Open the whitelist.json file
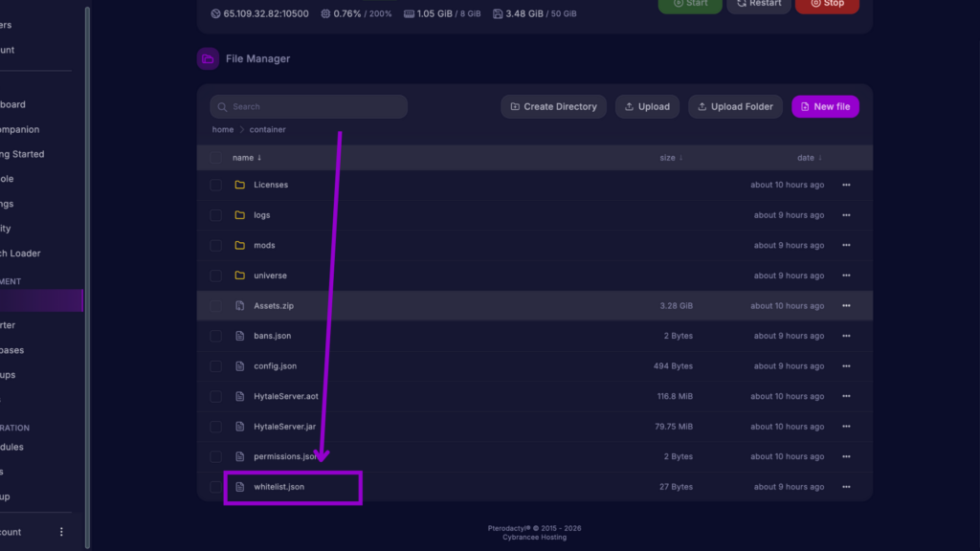The image size is (980, 551). click(278, 487)
